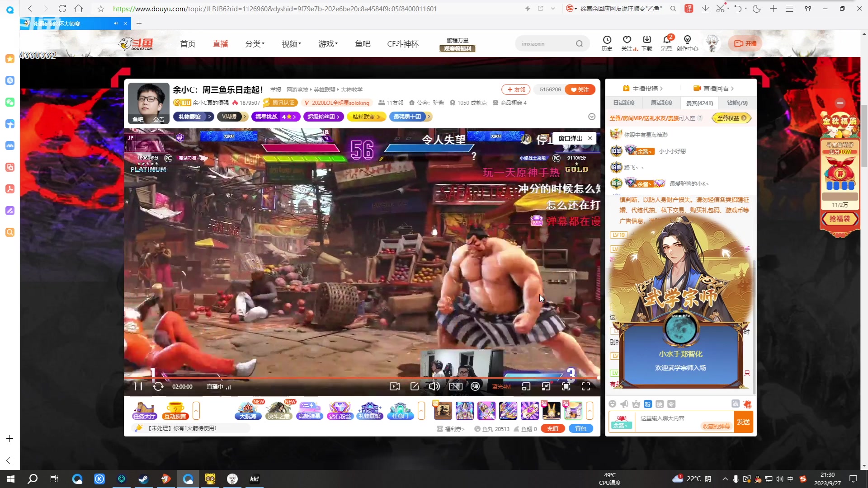868x488 pixels.
Task: Open the 背包 backpack button
Action: (x=581, y=429)
